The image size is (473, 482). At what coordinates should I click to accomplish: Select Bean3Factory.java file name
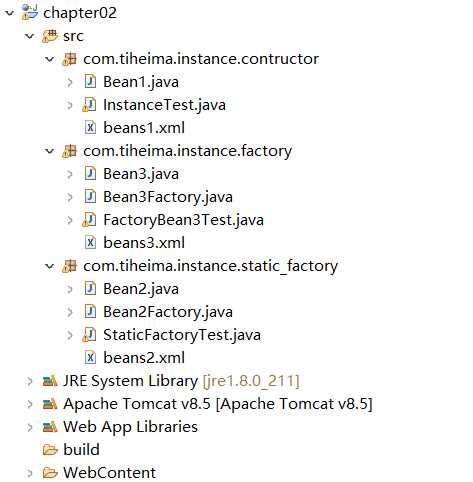168,197
